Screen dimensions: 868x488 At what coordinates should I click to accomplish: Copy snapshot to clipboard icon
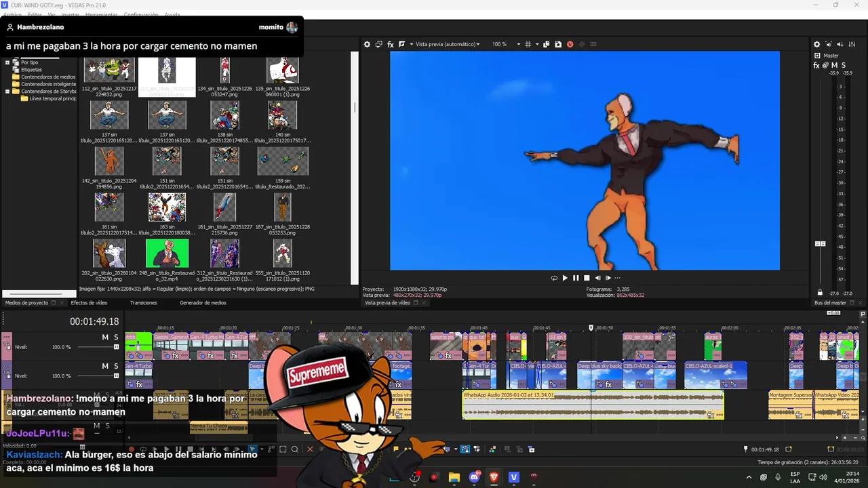[x=546, y=44]
